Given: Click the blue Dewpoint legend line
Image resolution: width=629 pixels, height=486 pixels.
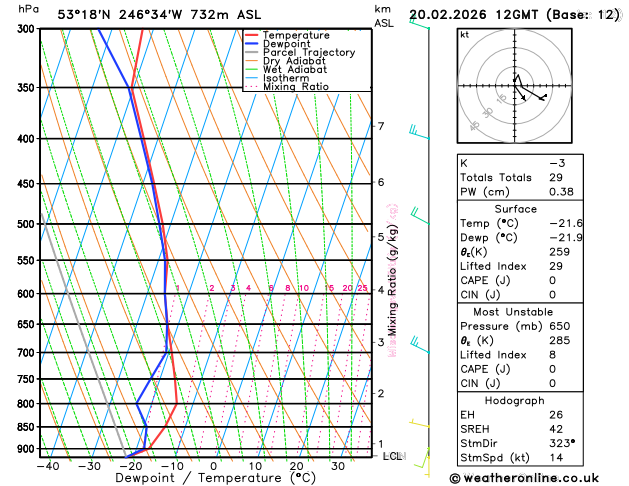Looking at the screenshot, I should point(252,44).
